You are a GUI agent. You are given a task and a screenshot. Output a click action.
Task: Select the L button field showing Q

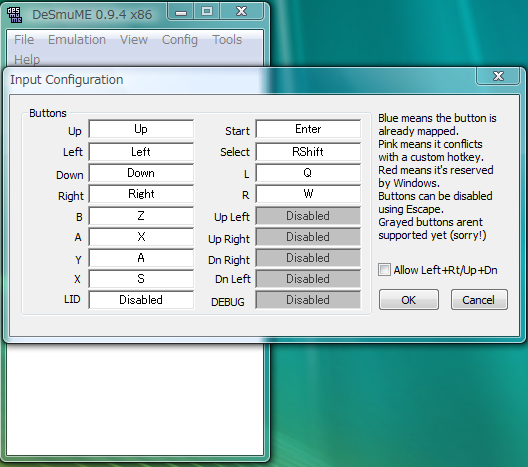point(308,173)
